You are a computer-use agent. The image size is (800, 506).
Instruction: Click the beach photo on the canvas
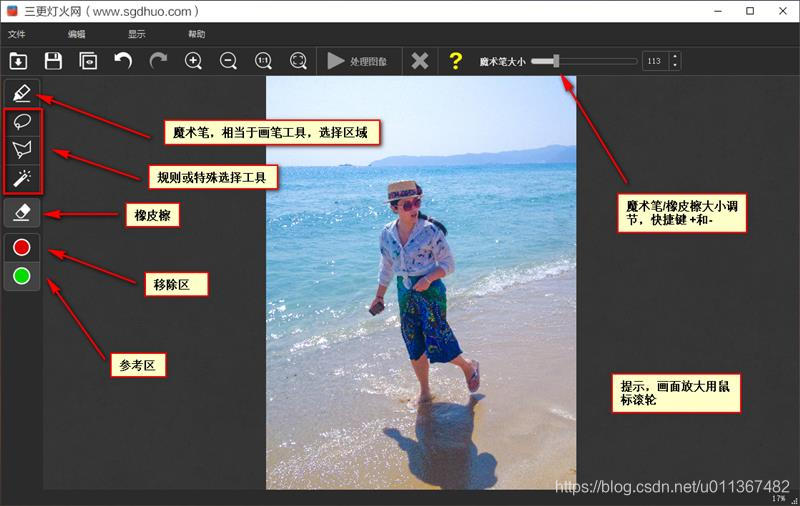421,283
